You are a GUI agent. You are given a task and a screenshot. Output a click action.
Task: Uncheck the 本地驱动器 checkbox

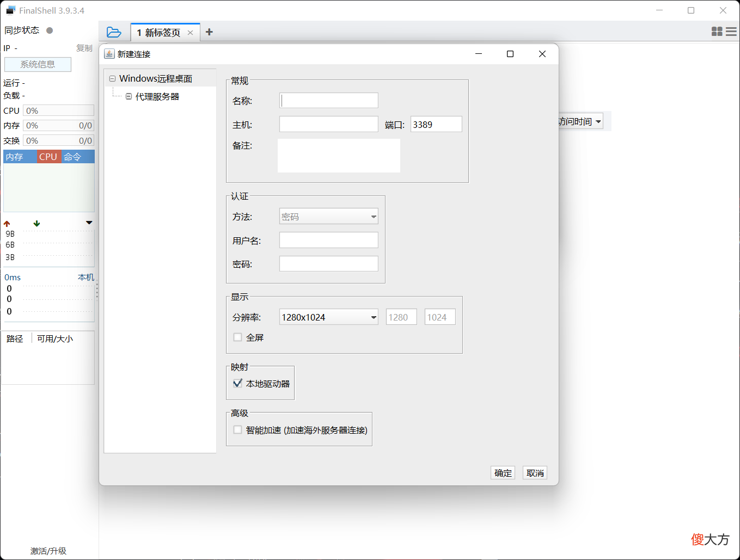[237, 383]
